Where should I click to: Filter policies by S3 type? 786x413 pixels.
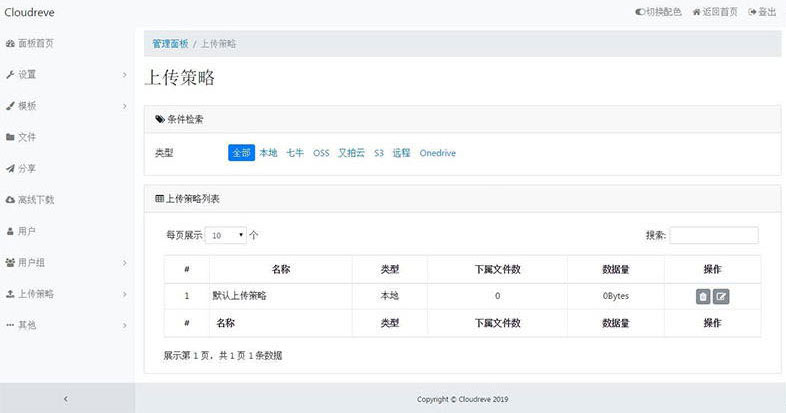point(378,153)
